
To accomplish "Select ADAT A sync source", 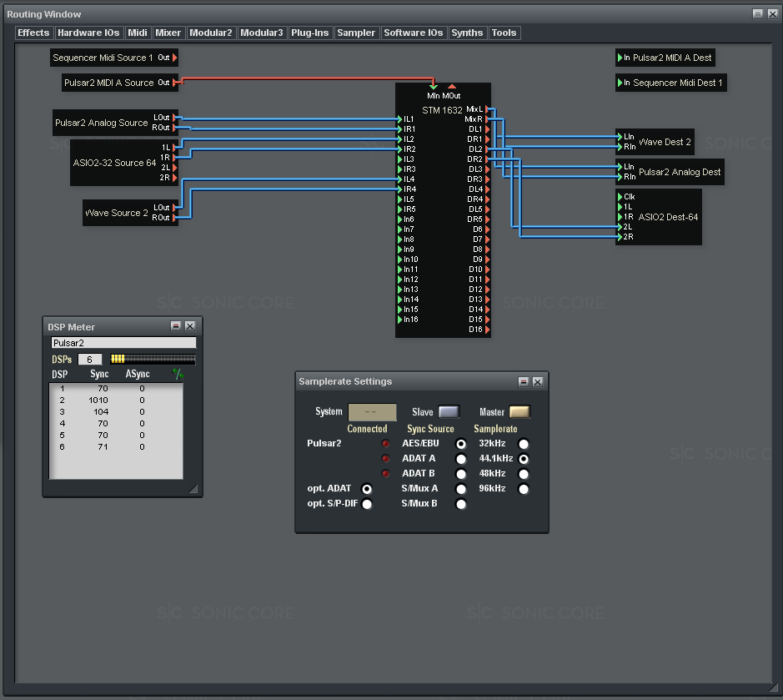I will [461, 459].
